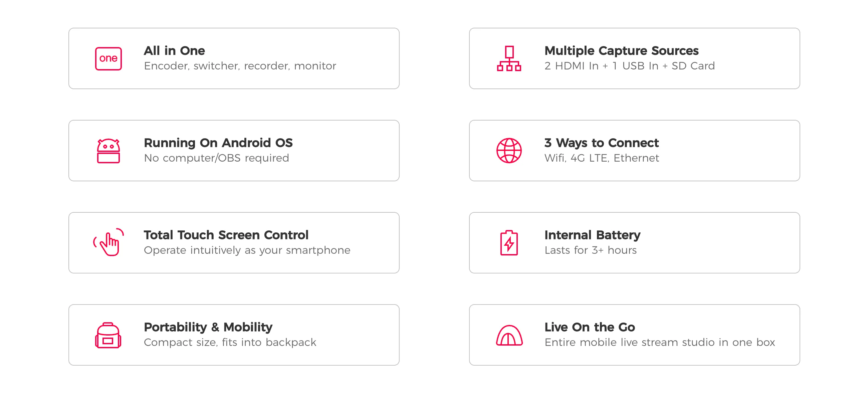Click the Android robot icon
The image size is (868, 394).
(x=108, y=151)
